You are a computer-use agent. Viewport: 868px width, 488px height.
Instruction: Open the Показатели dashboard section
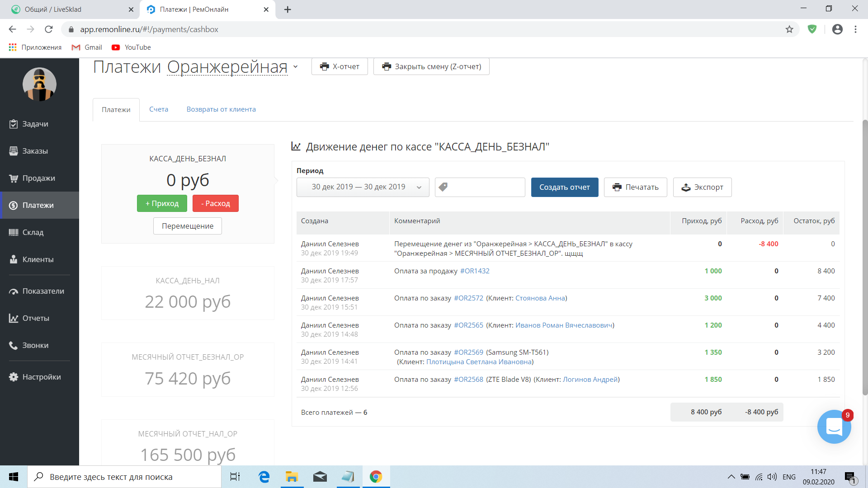[x=43, y=291]
